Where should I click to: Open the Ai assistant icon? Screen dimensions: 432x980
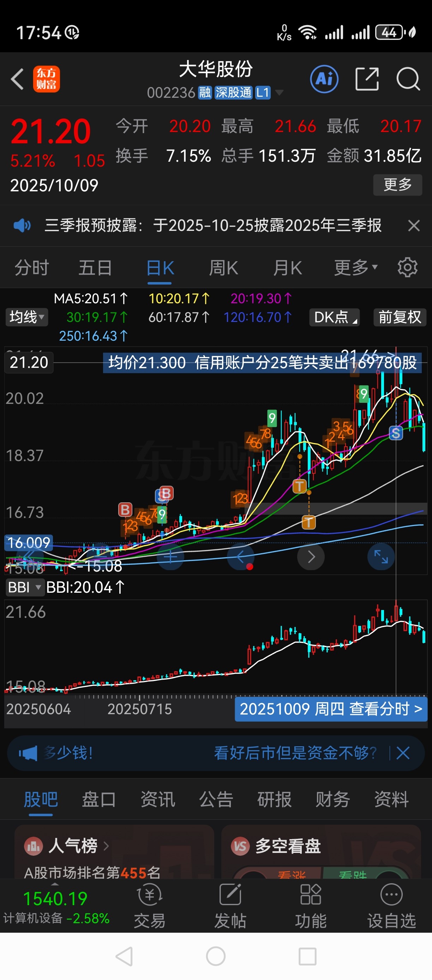[324, 79]
